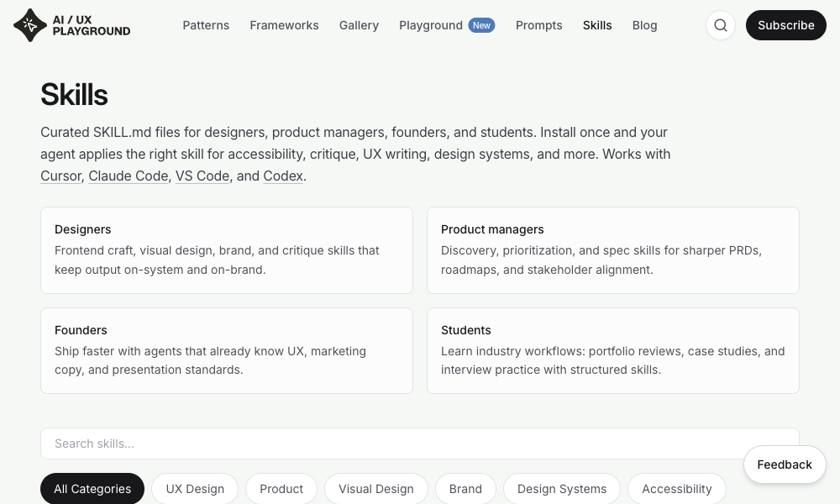Filter by UX Design category
Screen dimensions: 840x504
[195, 489]
